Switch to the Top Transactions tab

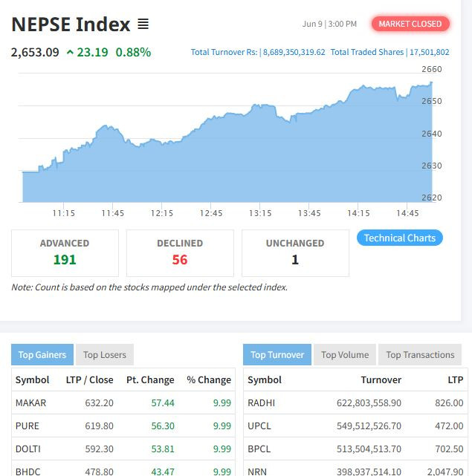tap(420, 355)
